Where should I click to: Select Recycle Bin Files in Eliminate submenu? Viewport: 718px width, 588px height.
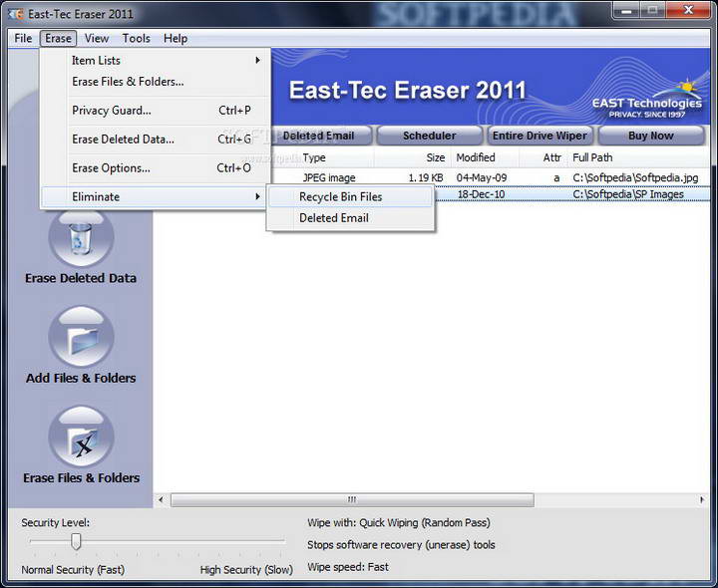tap(351, 196)
